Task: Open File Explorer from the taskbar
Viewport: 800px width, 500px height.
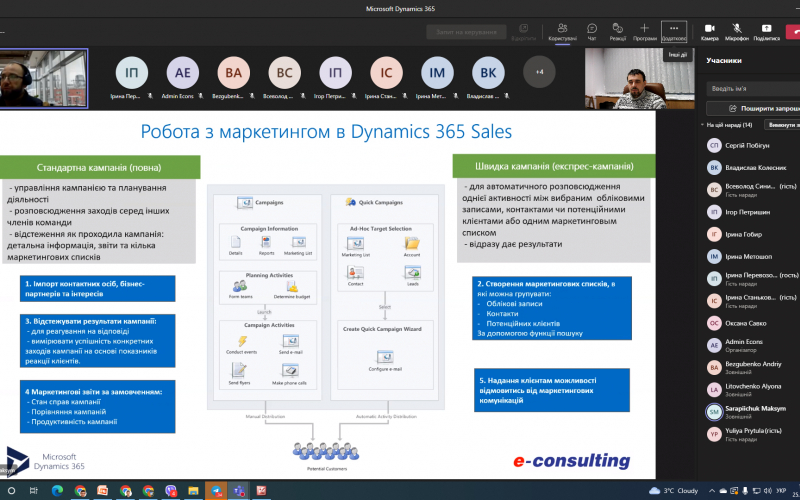Action: (x=193, y=491)
